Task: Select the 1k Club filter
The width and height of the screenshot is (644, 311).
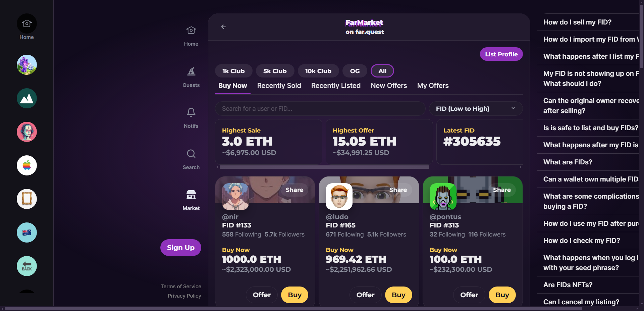Action: (x=233, y=71)
